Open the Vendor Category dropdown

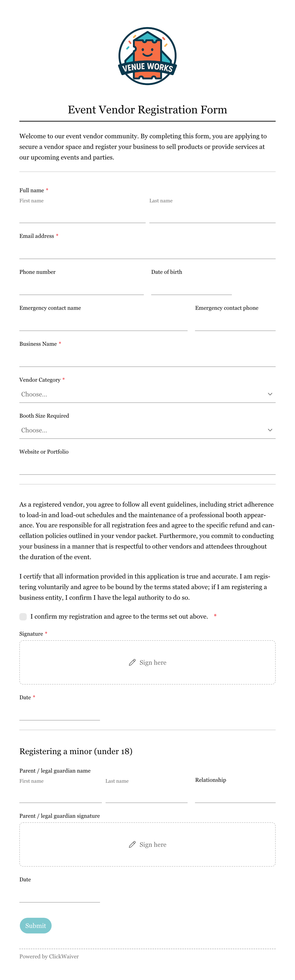pyautogui.click(x=147, y=394)
